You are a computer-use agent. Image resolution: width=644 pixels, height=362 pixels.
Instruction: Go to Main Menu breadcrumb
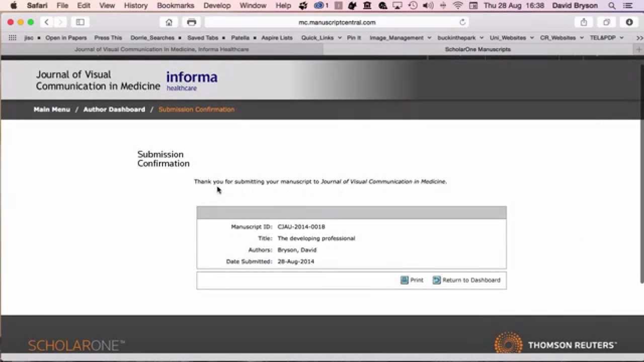[x=52, y=109]
